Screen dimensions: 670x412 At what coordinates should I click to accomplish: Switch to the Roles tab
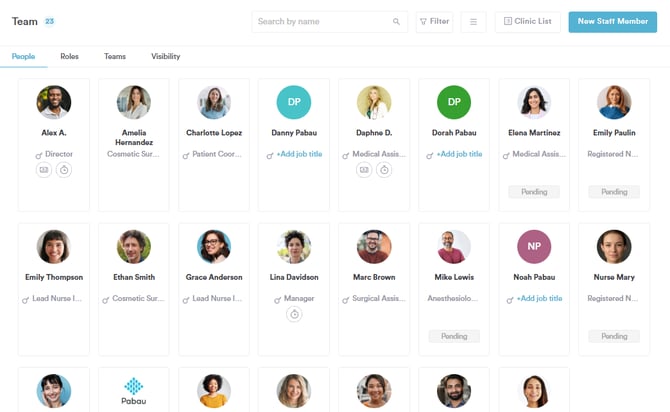[69, 57]
